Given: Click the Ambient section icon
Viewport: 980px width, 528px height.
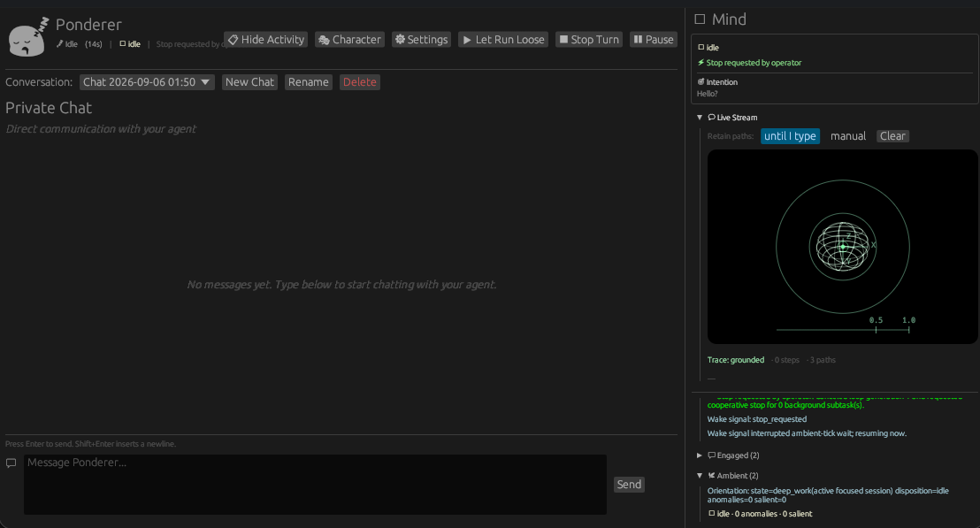Looking at the screenshot, I should [x=711, y=476].
